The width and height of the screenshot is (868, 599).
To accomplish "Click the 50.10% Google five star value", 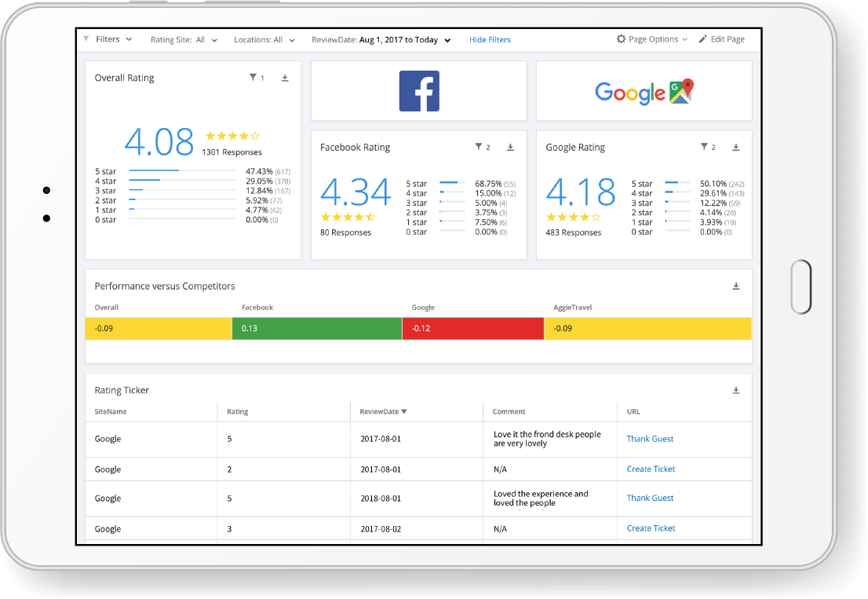I will point(713,183).
